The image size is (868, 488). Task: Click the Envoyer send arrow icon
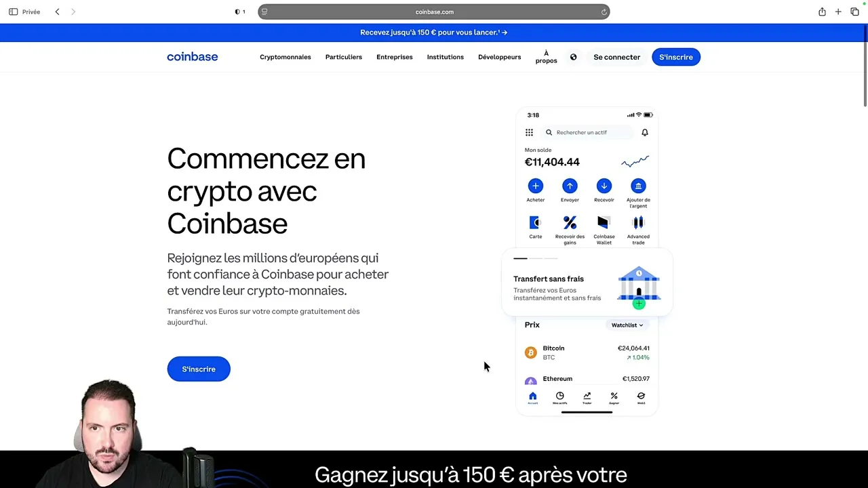click(570, 186)
